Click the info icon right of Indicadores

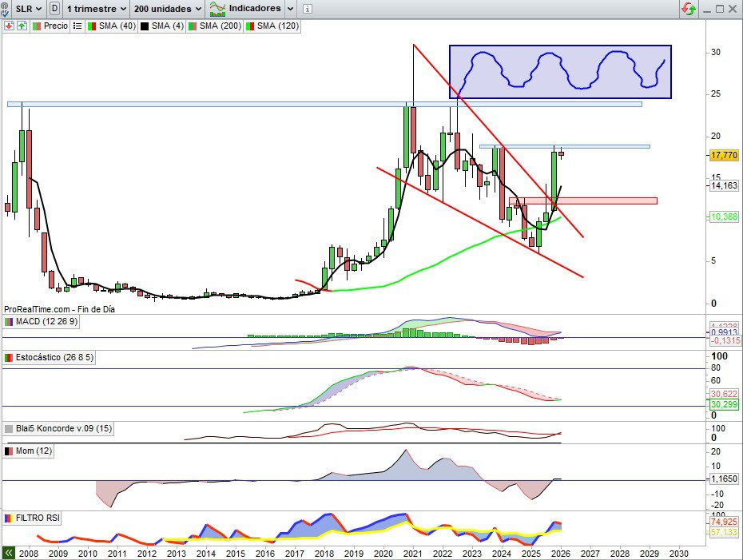[308, 9]
